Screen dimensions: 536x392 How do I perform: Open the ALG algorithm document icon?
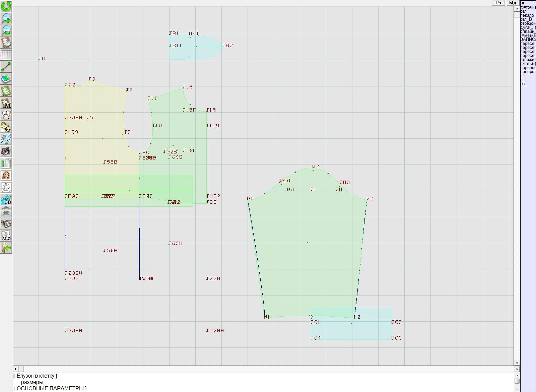pos(6,236)
